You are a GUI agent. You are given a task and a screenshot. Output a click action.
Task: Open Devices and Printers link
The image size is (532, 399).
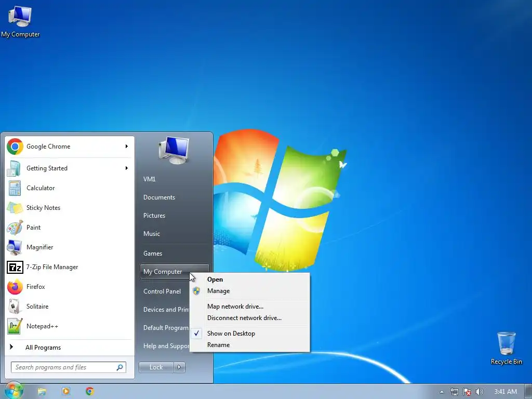tap(166, 310)
